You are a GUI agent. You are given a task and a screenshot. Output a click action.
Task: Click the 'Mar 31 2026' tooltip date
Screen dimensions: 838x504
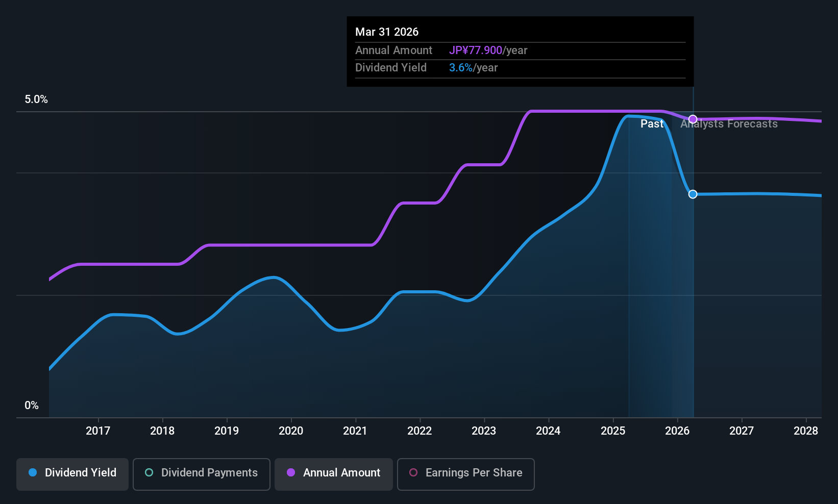387,32
